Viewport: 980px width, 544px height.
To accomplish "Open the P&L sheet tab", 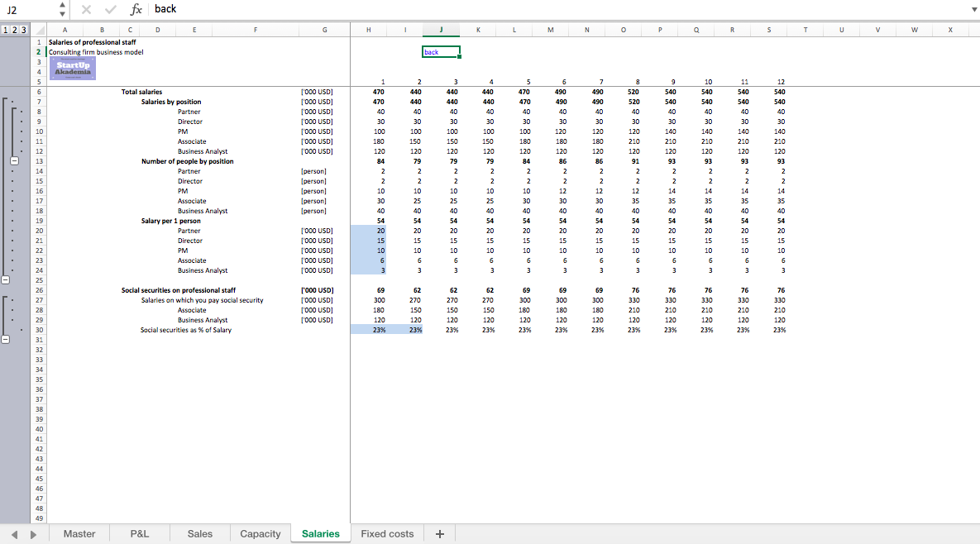I will pyautogui.click(x=139, y=533).
